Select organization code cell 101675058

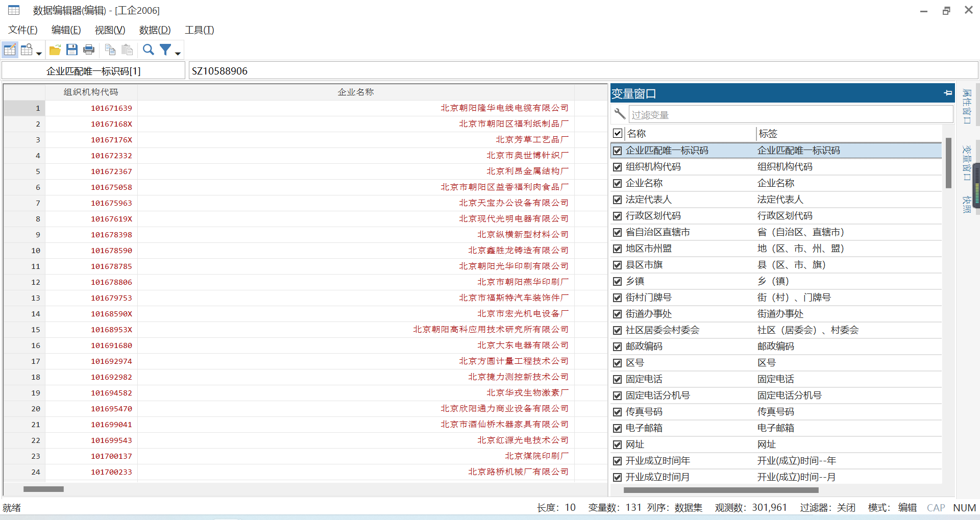pos(91,187)
